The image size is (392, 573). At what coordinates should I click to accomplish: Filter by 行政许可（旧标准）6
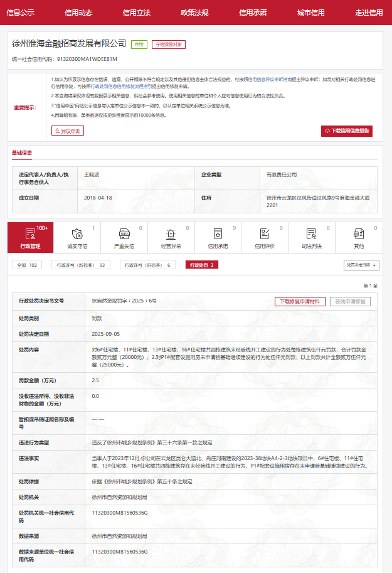point(147,265)
